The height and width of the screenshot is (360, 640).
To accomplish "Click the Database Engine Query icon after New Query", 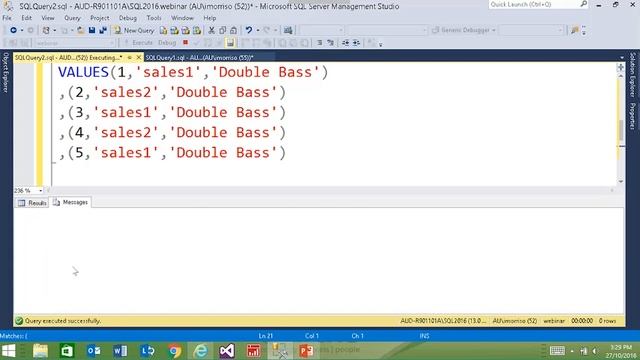I will (163, 30).
